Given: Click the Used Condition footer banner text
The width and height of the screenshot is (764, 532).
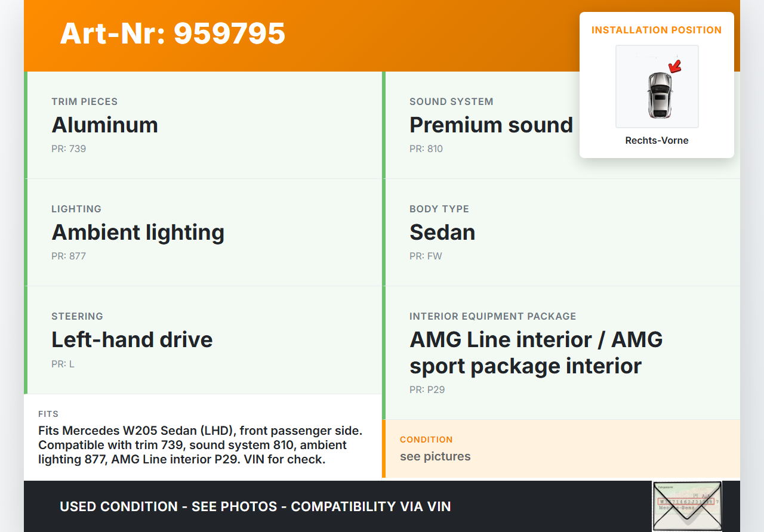Looking at the screenshot, I should pyautogui.click(x=255, y=507).
